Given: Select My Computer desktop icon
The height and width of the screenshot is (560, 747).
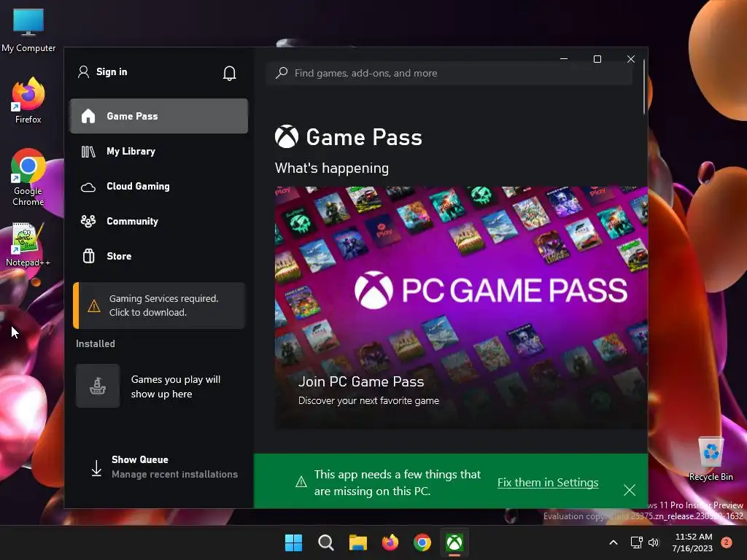Looking at the screenshot, I should pyautogui.click(x=28, y=31).
